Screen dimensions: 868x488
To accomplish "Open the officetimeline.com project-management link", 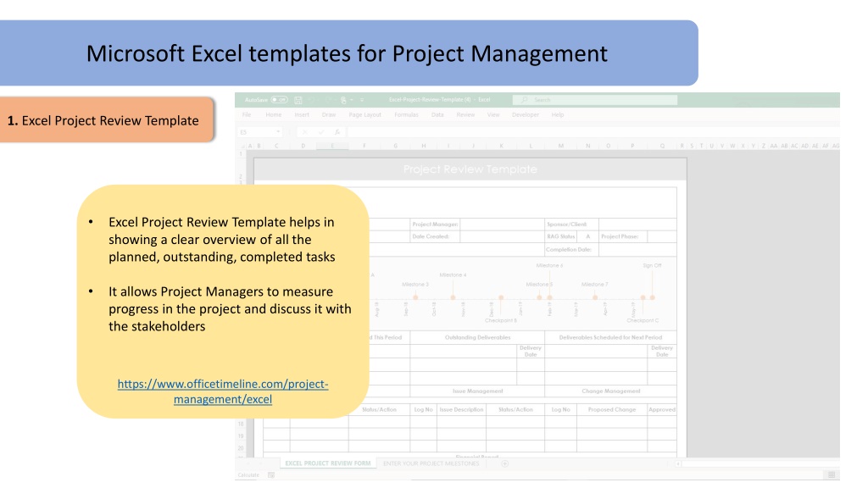I will coord(223,391).
